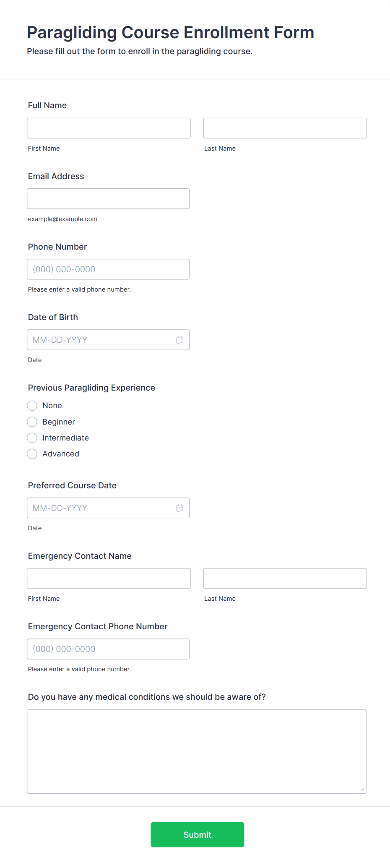This screenshot has height=868, width=390.
Task: Focus the Emergency Contact first name field
Action: click(109, 579)
